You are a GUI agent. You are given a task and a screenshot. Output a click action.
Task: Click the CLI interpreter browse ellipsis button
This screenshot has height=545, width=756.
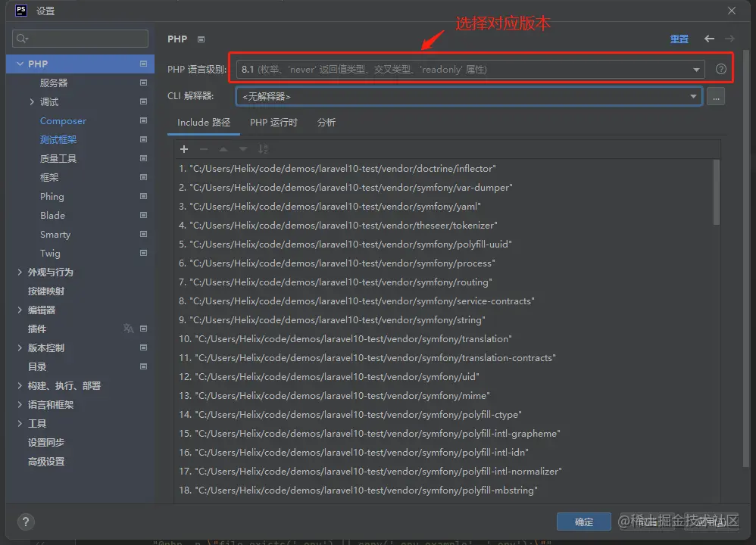(x=716, y=97)
